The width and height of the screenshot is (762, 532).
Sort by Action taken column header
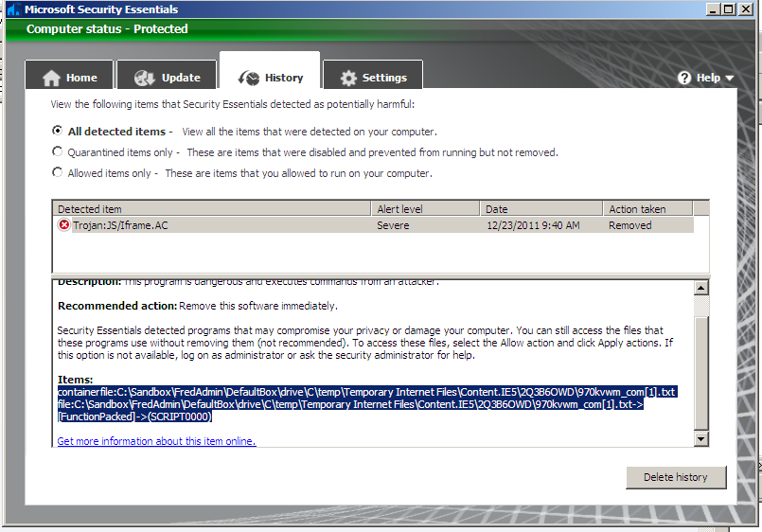point(647,209)
